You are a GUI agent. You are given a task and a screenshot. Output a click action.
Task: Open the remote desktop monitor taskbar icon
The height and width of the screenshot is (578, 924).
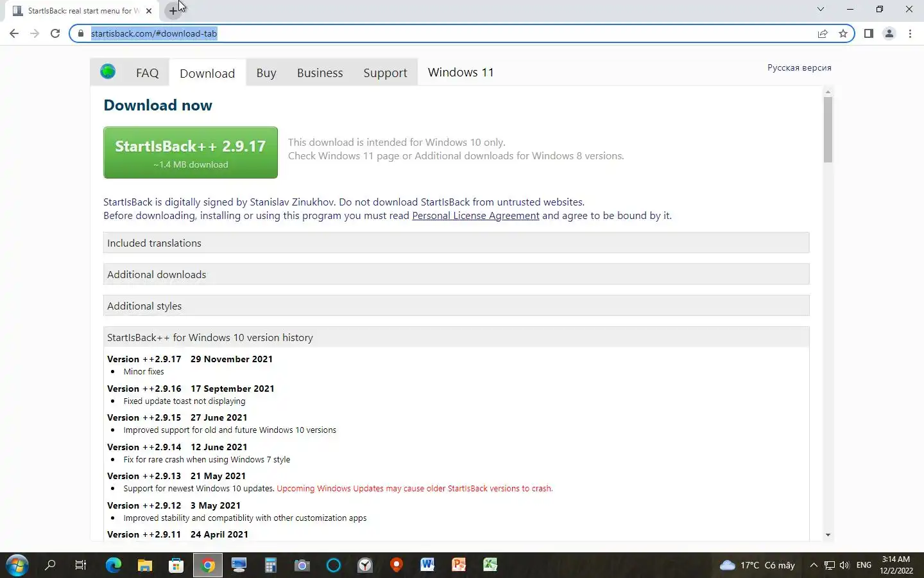239,565
